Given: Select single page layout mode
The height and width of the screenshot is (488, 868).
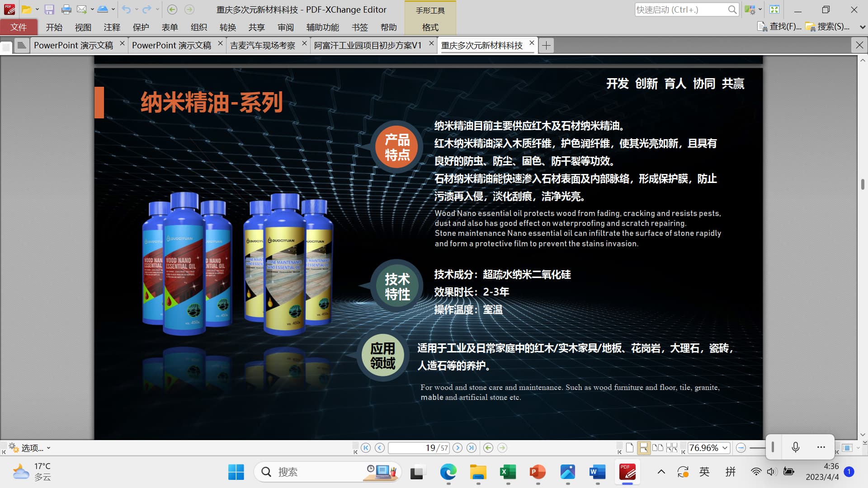Looking at the screenshot, I should click(630, 448).
